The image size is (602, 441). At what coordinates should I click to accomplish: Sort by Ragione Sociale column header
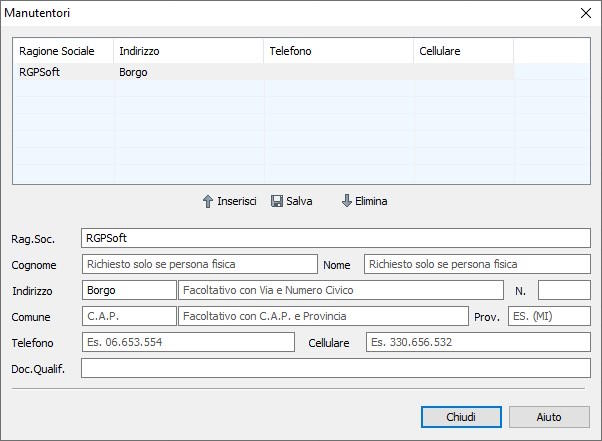click(62, 51)
